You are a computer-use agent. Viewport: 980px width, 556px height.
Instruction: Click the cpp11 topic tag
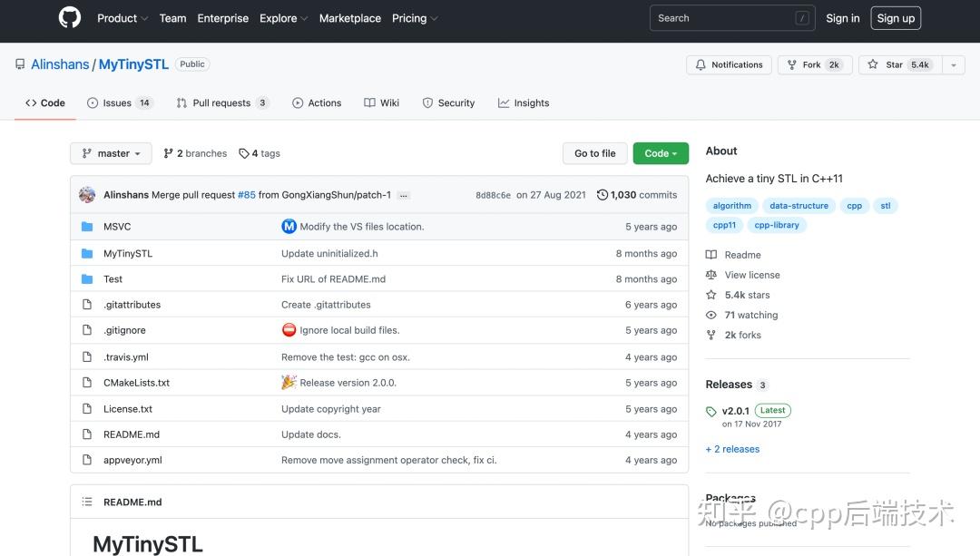click(724, 225)
